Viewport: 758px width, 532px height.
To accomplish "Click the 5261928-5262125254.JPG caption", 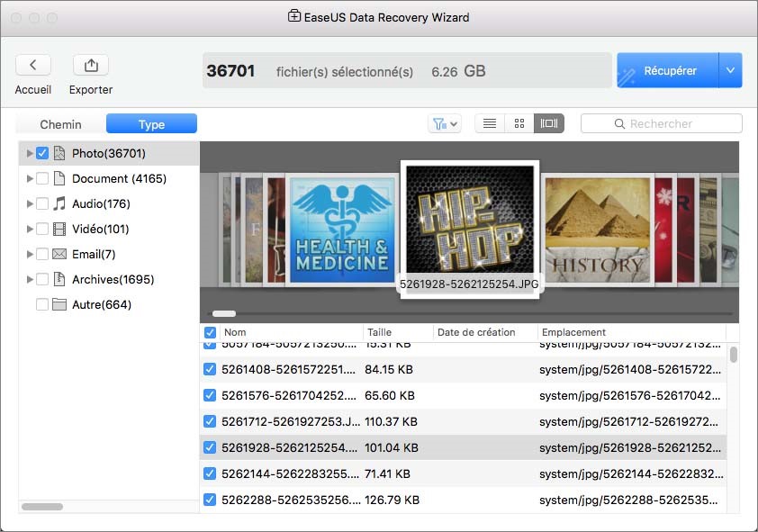I will click(469, 284).
